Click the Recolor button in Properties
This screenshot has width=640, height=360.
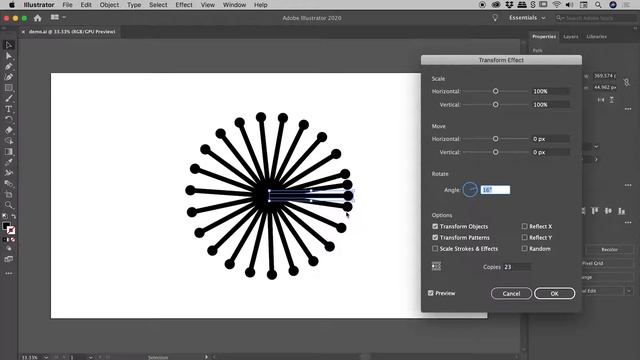pos(609,249)
